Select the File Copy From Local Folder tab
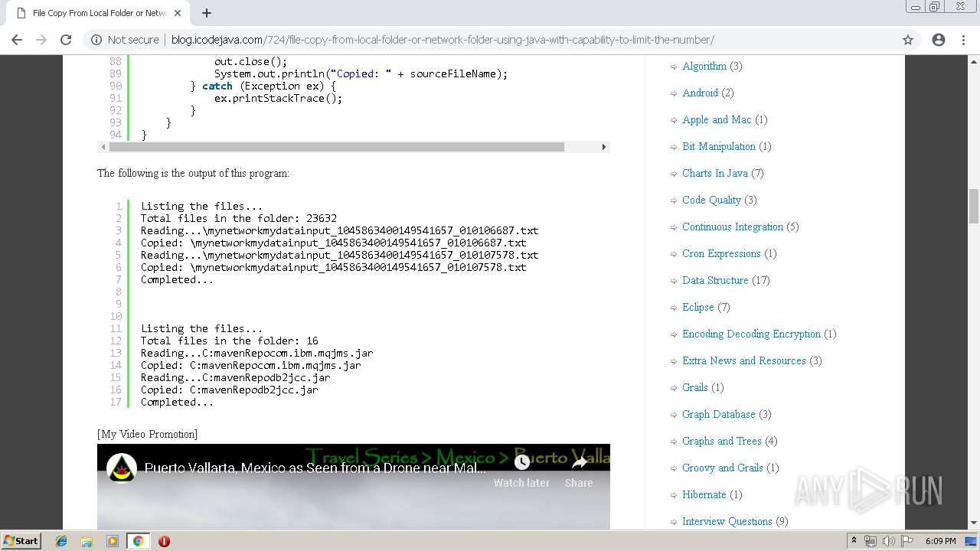This screenshot has height=551, width=980. pyautogui.click(x=98, y=13)
